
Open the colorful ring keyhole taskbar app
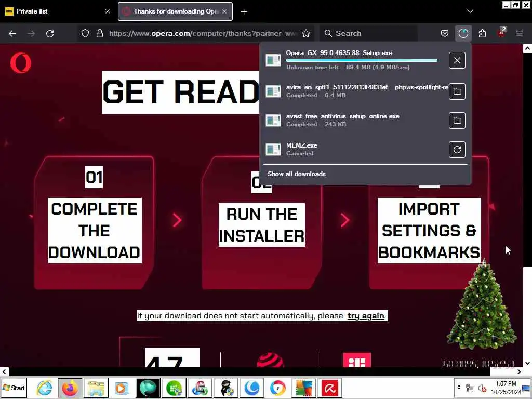point(277,388)
